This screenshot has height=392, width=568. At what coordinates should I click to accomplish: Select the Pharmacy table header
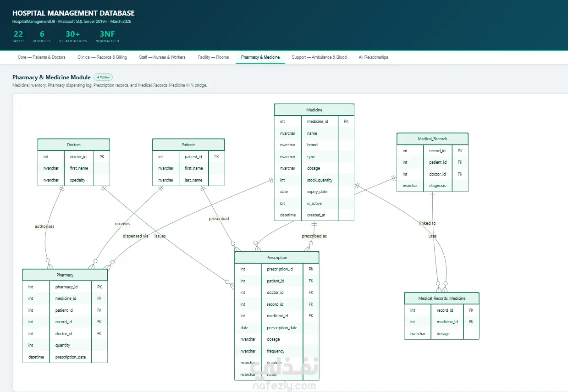click(65, 275)
